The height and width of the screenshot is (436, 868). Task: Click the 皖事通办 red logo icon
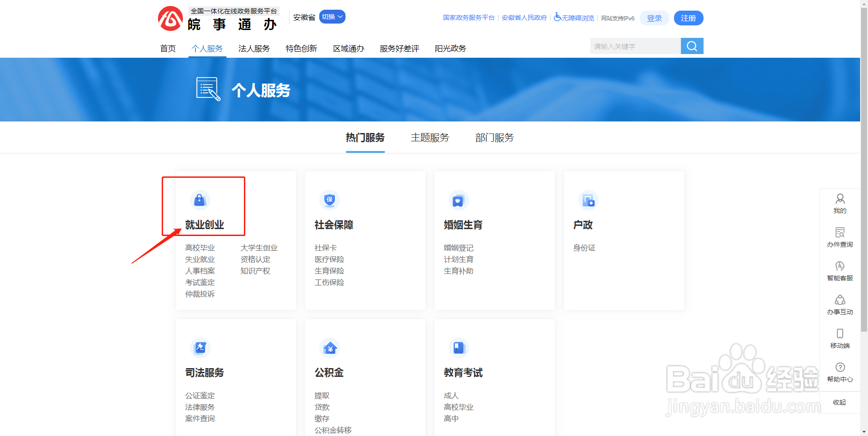170,18
